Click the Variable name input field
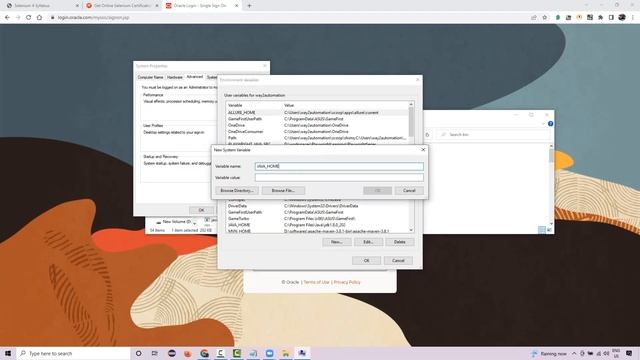The height and width of the screenshot is (360, 640). click(339, 166)
